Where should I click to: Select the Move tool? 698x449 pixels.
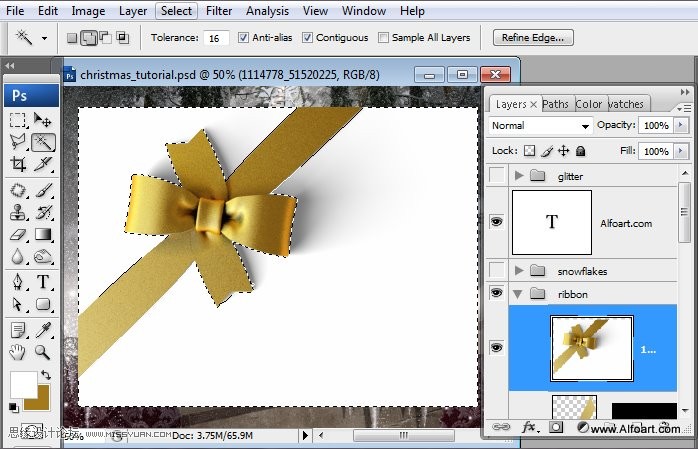tap(43, 120)
